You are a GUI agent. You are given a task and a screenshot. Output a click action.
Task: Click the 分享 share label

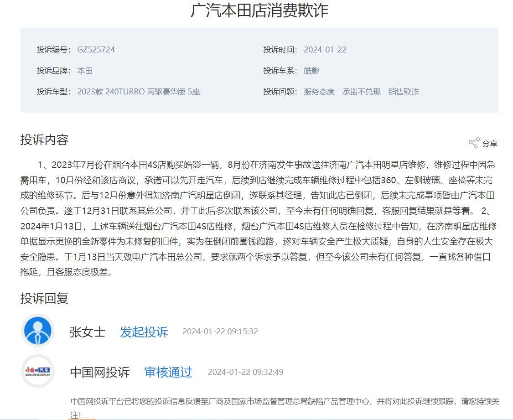tap(490, 144)
